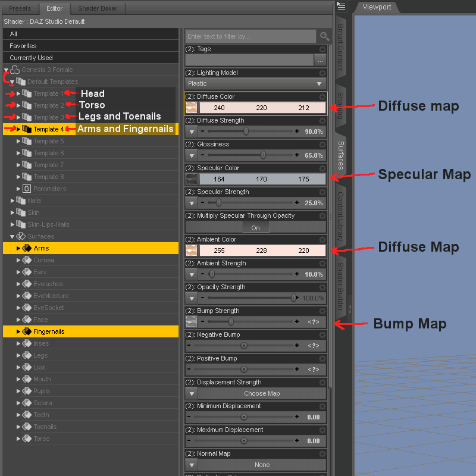This screenshot has height=476, width=476.
Task: Click the Tags ellipsis button
Action: coord(320,60)
